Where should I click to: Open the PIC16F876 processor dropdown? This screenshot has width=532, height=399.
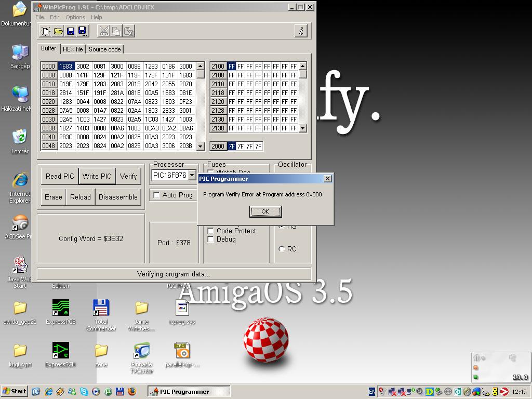(x=192, y=175)
